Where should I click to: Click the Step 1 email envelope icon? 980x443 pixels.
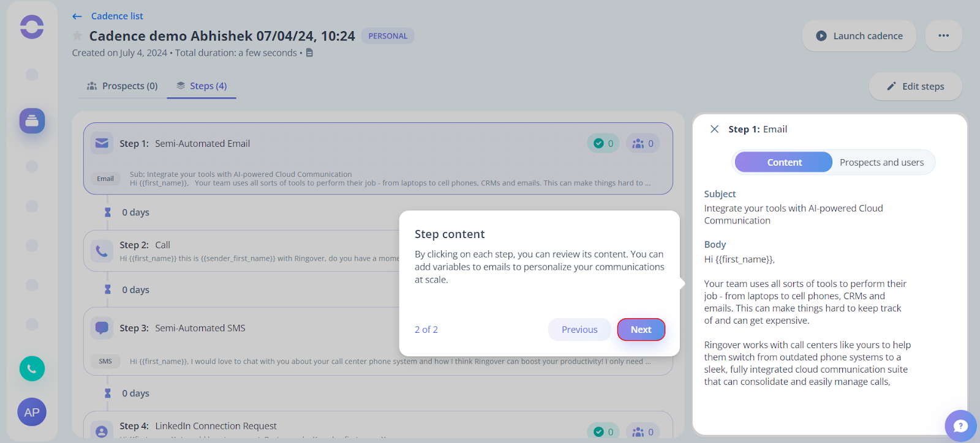(x=102, y=143)
